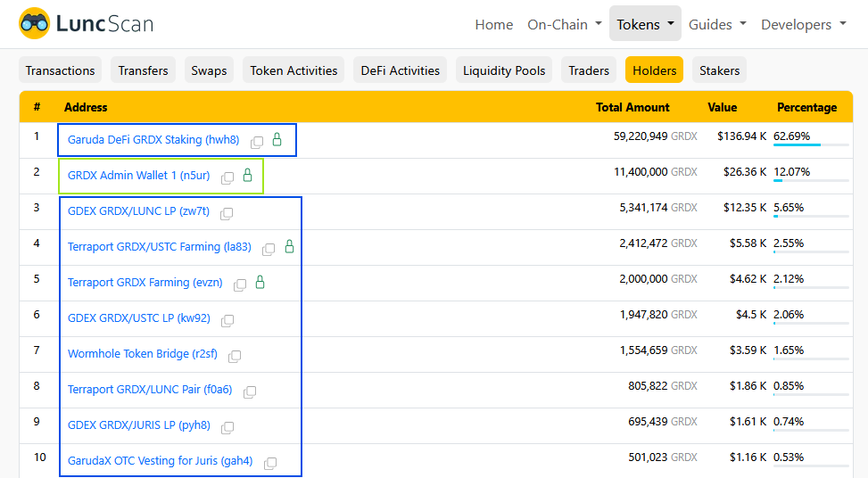Show the Traders tab

pyautogui.click(x=589, y=70)
